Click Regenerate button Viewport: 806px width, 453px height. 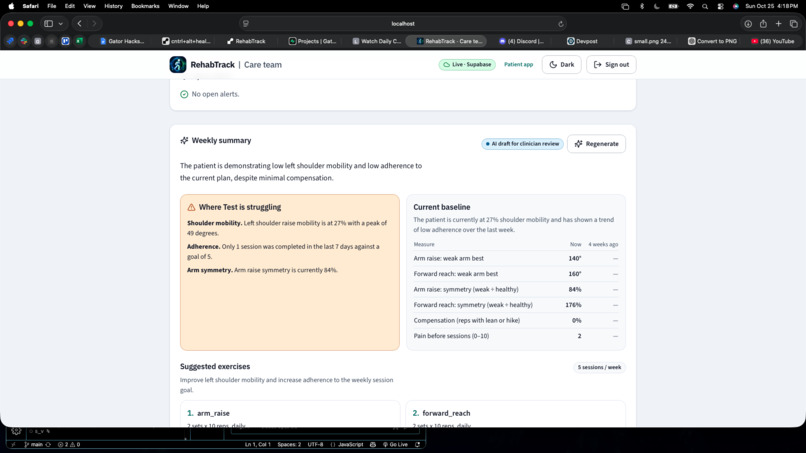click(596, 144)
